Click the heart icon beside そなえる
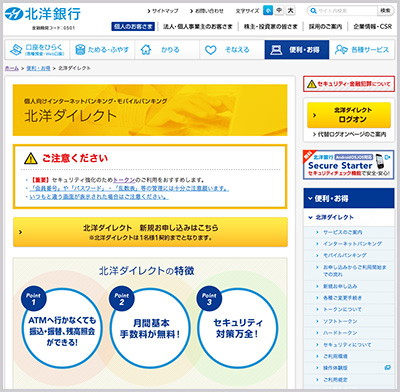Screen dimensions: 400x392 [x=211, y=50]
